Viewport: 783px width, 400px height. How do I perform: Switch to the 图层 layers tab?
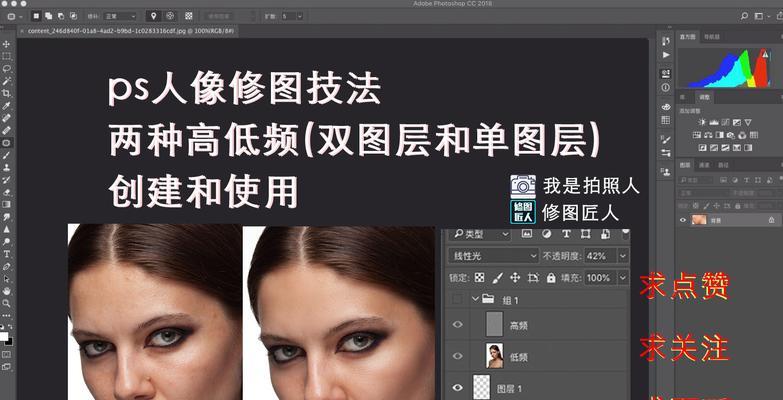point(685,165)
